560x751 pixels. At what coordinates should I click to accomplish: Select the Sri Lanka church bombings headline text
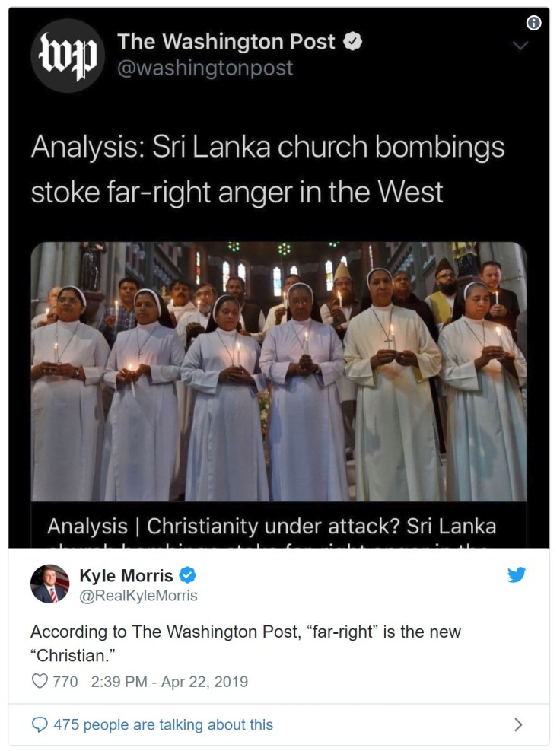pos(268,169)
